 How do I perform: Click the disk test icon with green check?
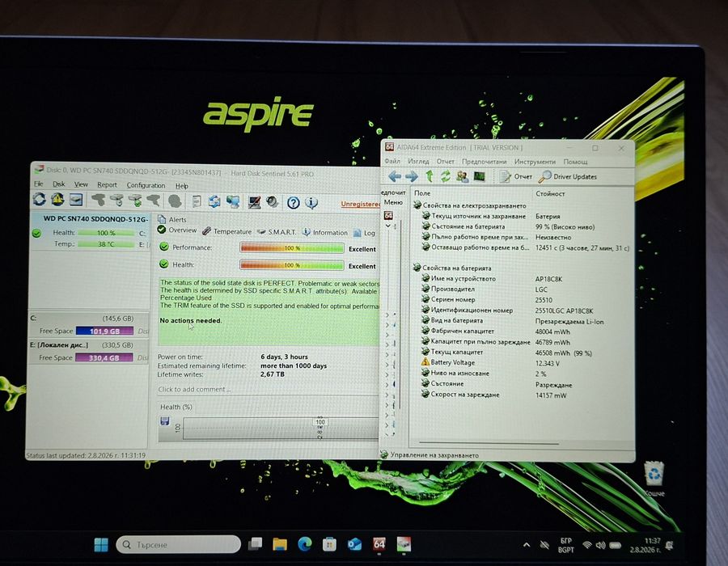point(134,201)
